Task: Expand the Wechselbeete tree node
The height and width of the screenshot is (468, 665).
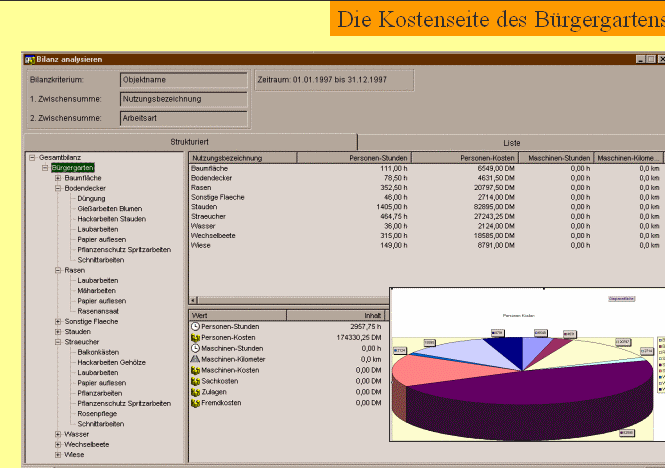Action: coord(58,444)
